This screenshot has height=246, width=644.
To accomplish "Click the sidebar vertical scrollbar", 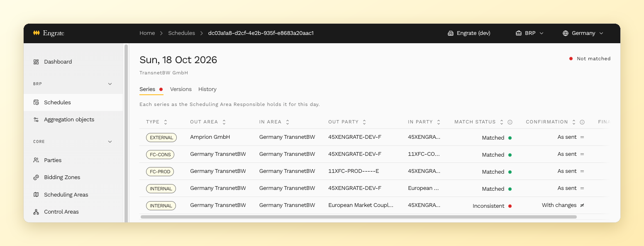I will [x=126, y=133].
